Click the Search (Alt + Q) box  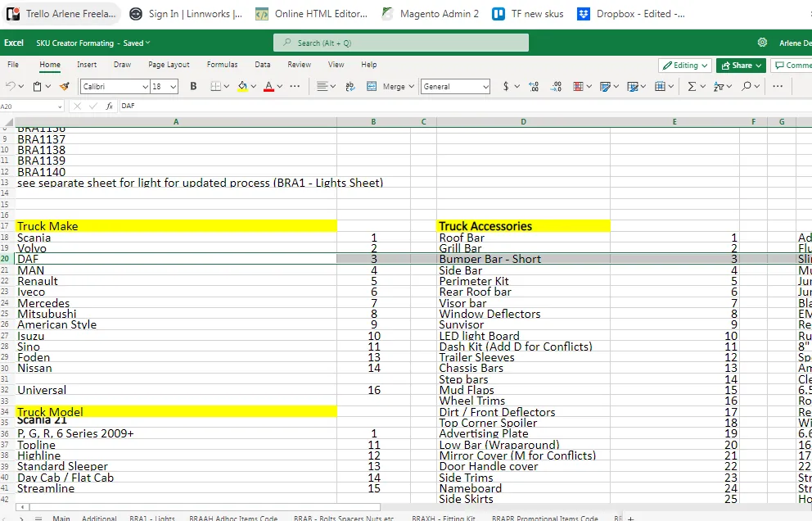[x=401, y=43]
